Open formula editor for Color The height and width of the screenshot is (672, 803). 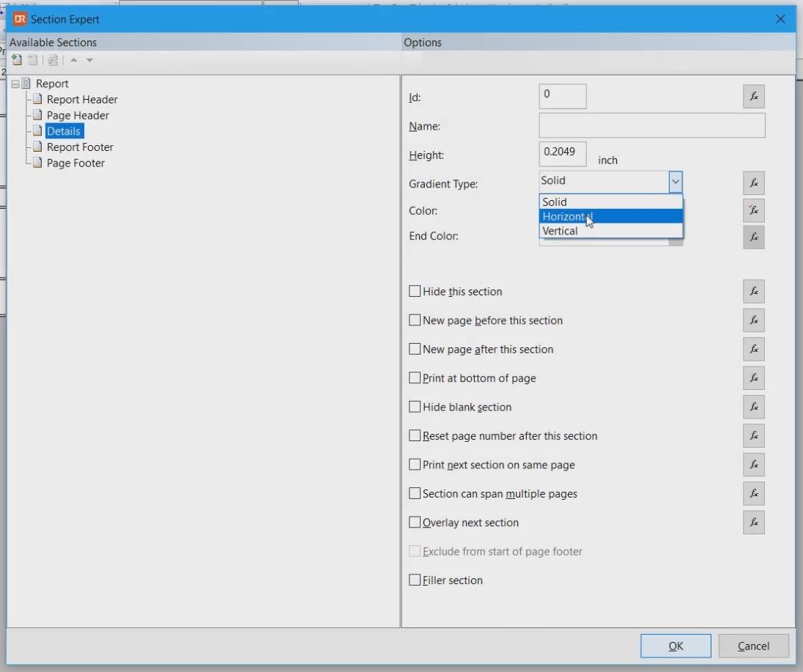[x=753, y=210]
